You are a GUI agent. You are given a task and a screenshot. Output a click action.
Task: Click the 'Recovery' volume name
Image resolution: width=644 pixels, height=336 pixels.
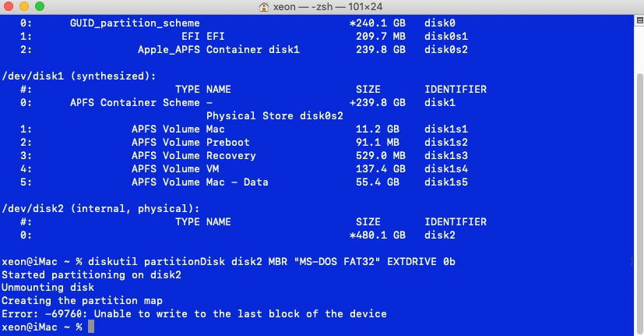click(231, 155)
